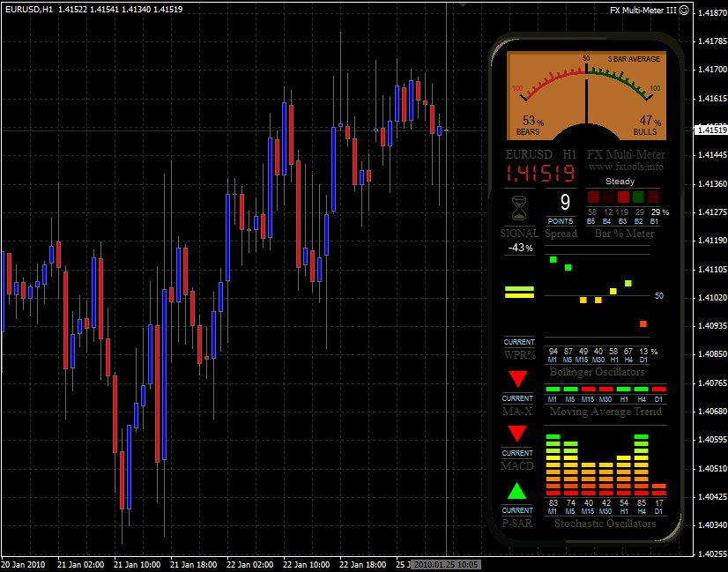Pick the bright red B3 square in Bar % Meter
Viewport: 728px width, 572px height.
(x=623, y=197)
